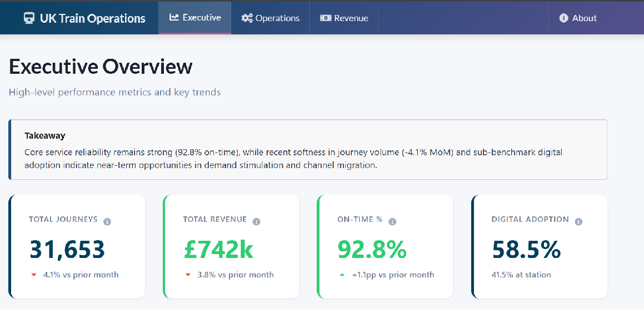Click the 92.8% On-Time figure
The width and height of the screenshot is (644, 309).
[x=372, y=250]
